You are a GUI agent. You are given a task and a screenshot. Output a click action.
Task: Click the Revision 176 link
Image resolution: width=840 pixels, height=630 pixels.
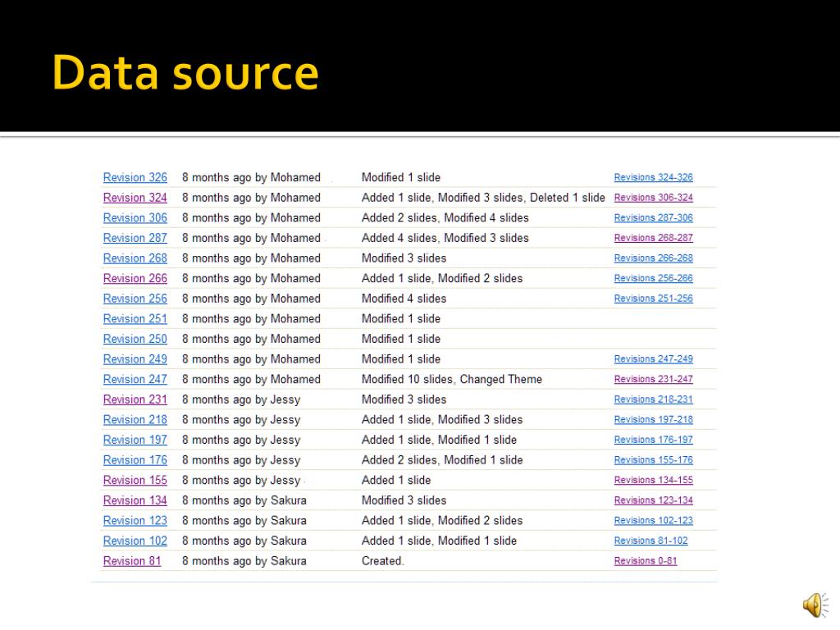click(135, 460)
